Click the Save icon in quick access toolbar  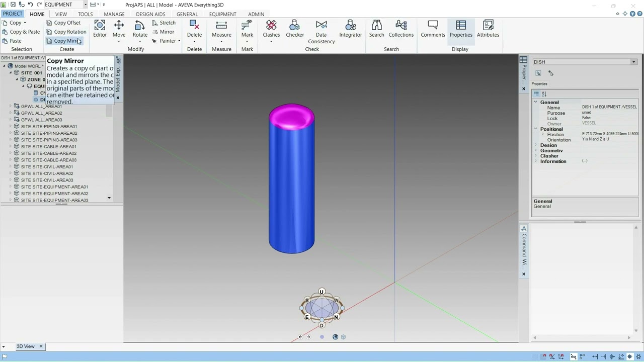(13, 5)
